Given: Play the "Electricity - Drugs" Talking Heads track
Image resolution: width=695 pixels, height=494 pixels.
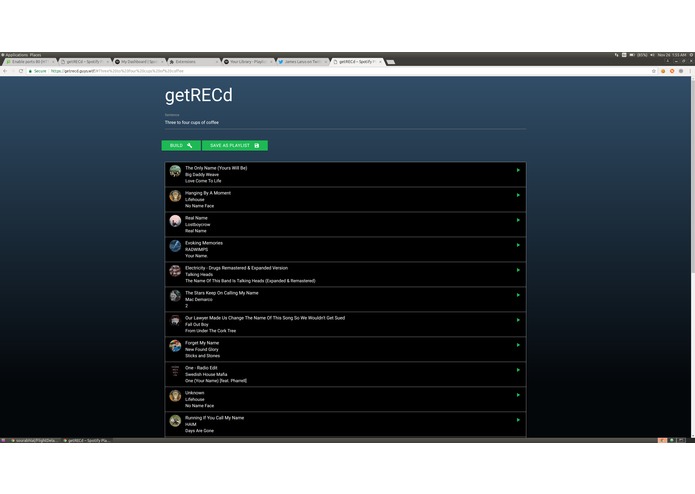Looking at the screenshot, I should (518, 270).
